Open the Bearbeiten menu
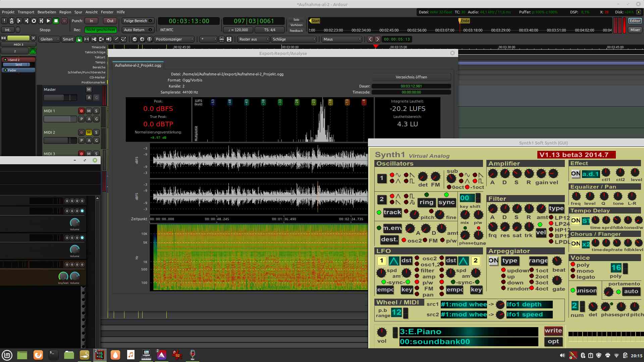This screenshot has width=644, height=362. [x=47, y=12]
